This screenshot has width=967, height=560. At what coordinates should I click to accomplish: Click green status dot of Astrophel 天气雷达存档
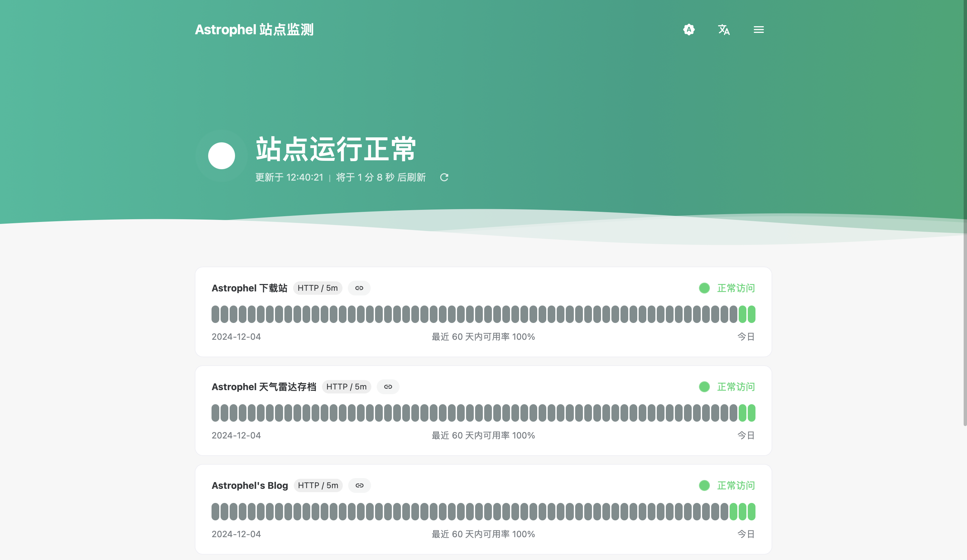(704, 387)
